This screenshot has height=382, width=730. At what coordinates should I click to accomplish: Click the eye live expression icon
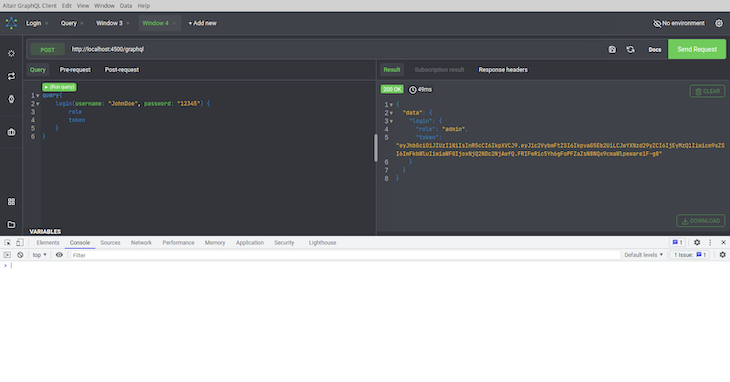(59, 255)
